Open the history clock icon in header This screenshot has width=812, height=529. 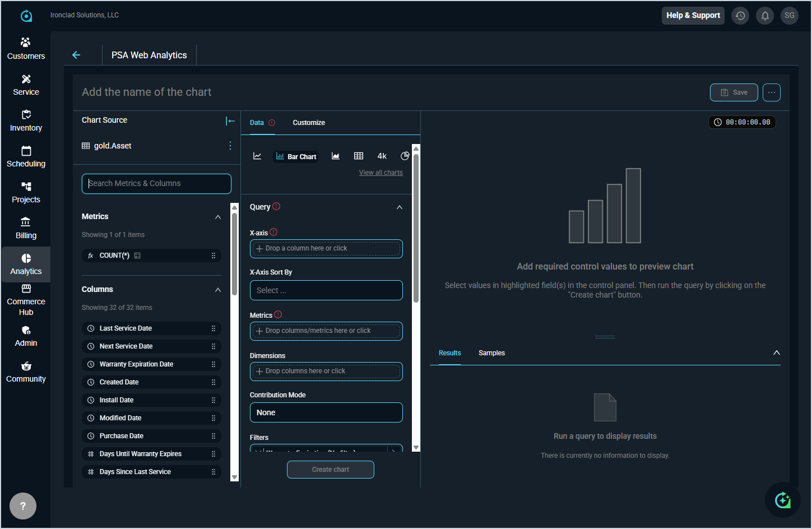[740, 16]
